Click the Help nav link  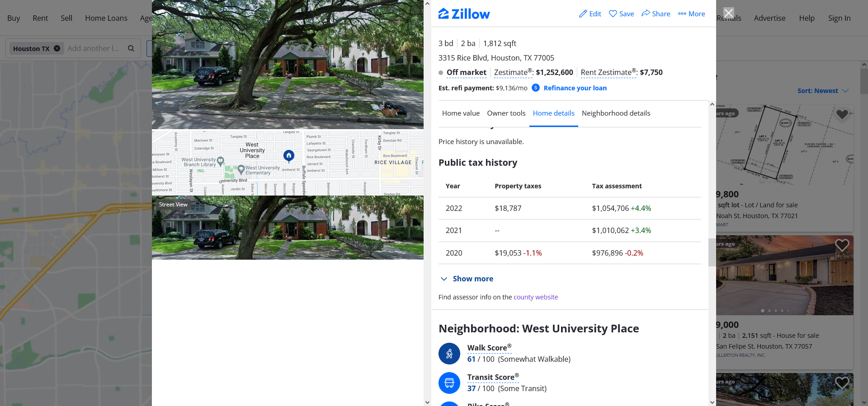[807, 18]
